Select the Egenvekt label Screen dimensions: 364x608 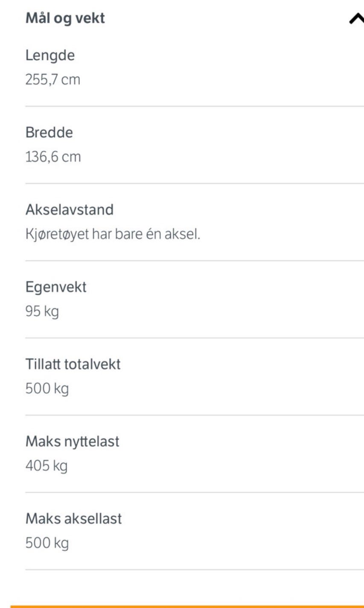[56, 287]
